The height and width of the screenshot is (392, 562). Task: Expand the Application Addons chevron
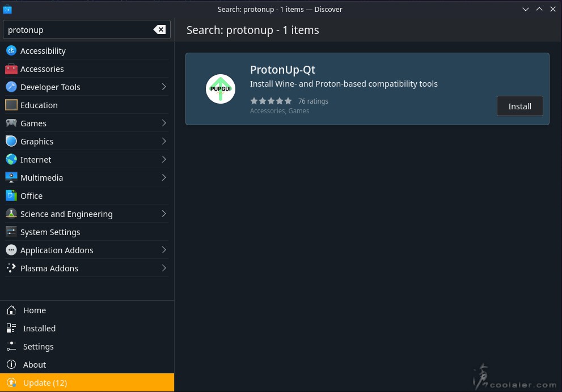coord(164,250)
